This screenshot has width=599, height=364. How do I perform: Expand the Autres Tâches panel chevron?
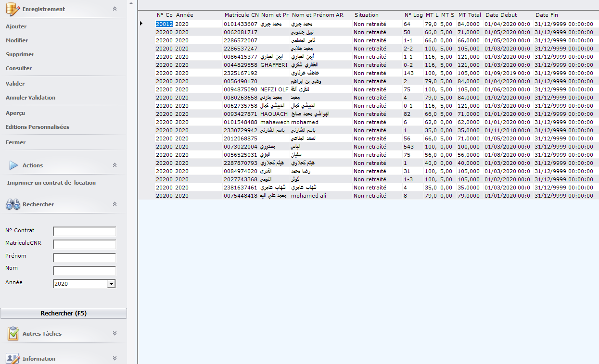(115, 333)
